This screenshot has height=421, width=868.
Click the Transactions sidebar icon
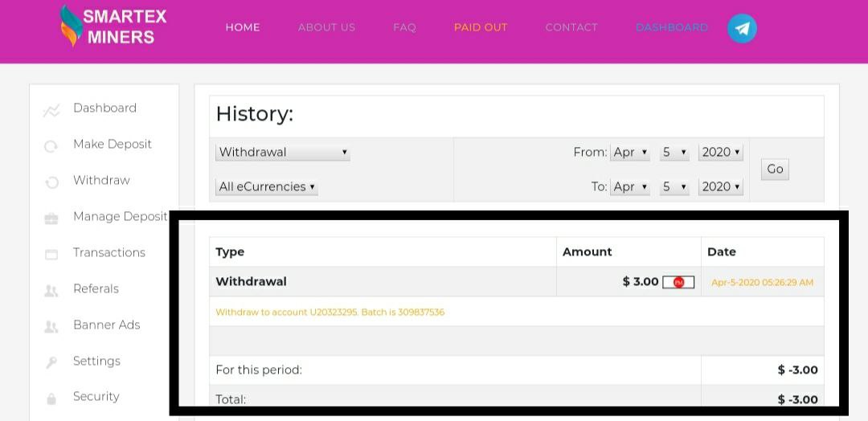(51, 254)
